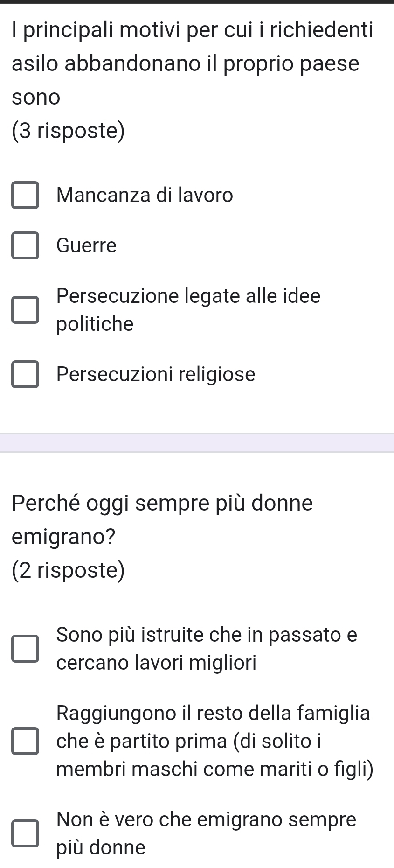Tick checkbox for Raggiungono il resto della famiglia
Screen dimensions: 394x868
tap(25, 742)
